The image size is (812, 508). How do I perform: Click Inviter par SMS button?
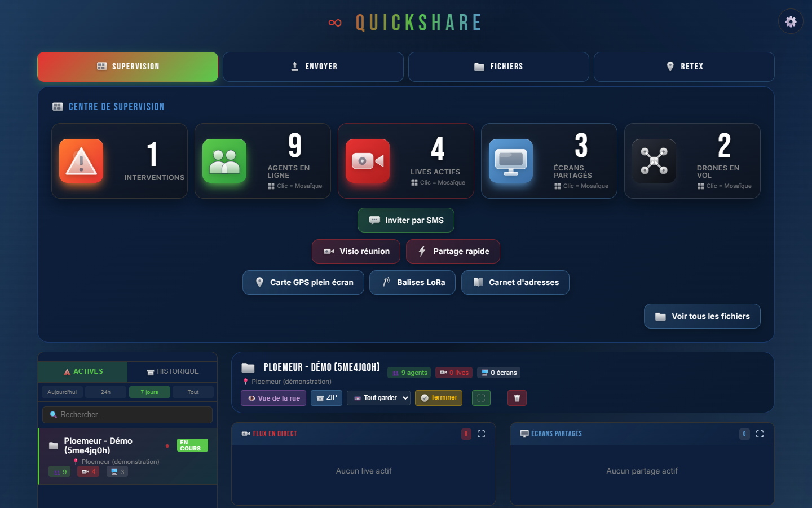pos(406,220)
